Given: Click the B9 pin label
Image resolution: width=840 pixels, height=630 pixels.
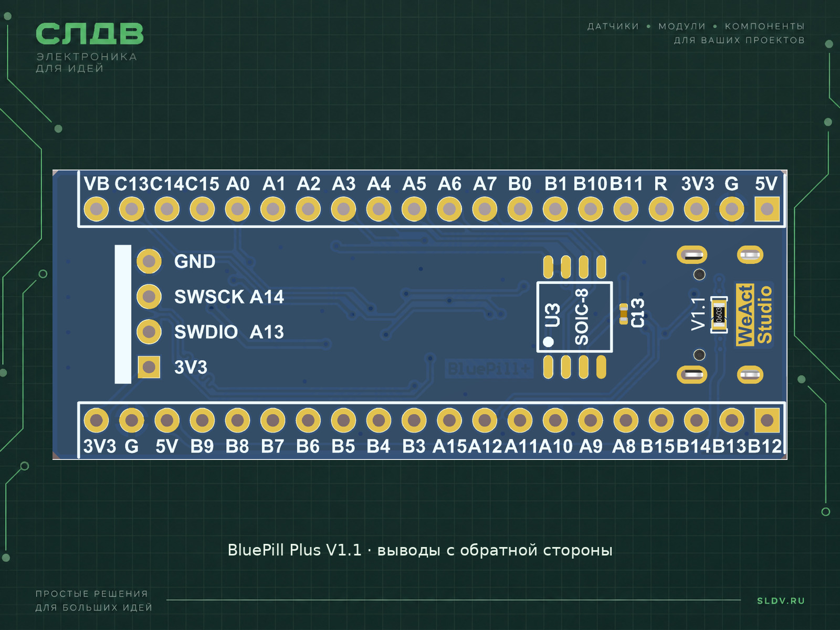Looking at the screenshot, I should (x=202, y=446).
